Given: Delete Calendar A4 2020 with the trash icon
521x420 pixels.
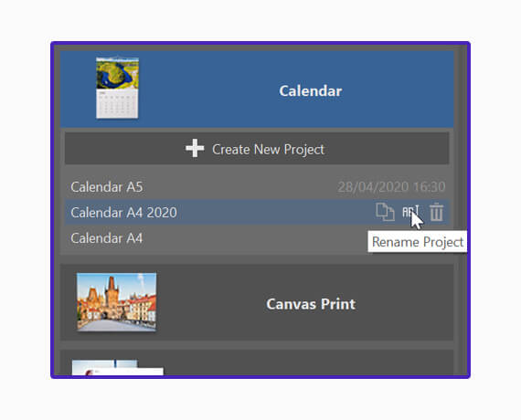Looking at the screenshot, I should [x=436, y=212].
